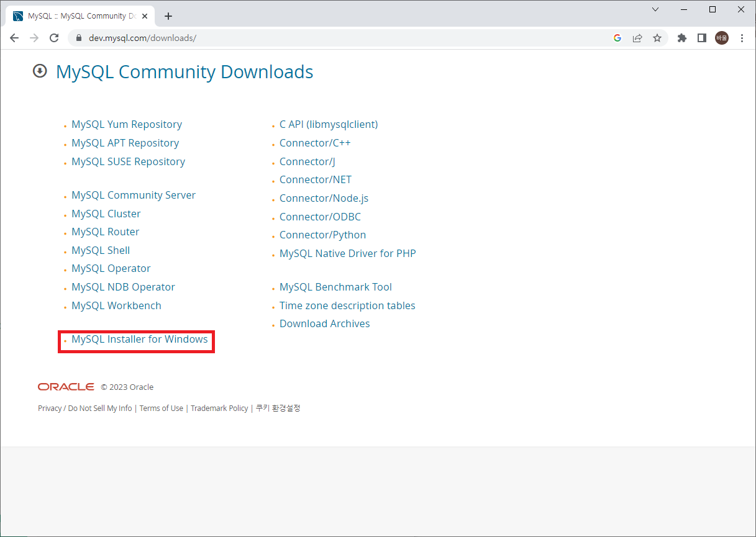Go back with the browser back arrow
The height and width of the screenshot is (537, 756).
pyautogui.click(x=14, y=38)
